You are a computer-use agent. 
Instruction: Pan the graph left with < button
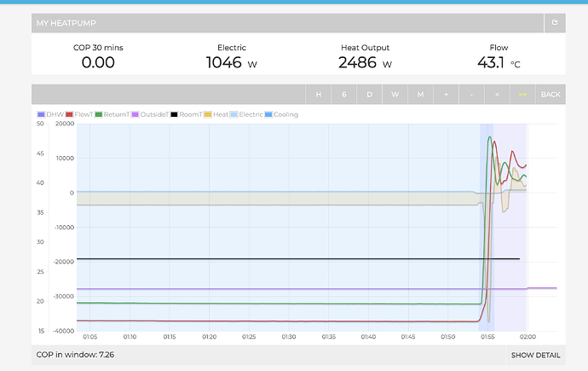coord(497,95)
